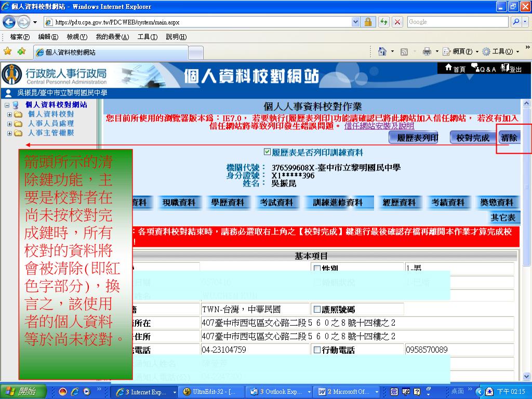Click the RSS feeds icon
Image resolution: width=532 pixels, height=399 pixels.
pyautogui.click(x=404, y=51)
